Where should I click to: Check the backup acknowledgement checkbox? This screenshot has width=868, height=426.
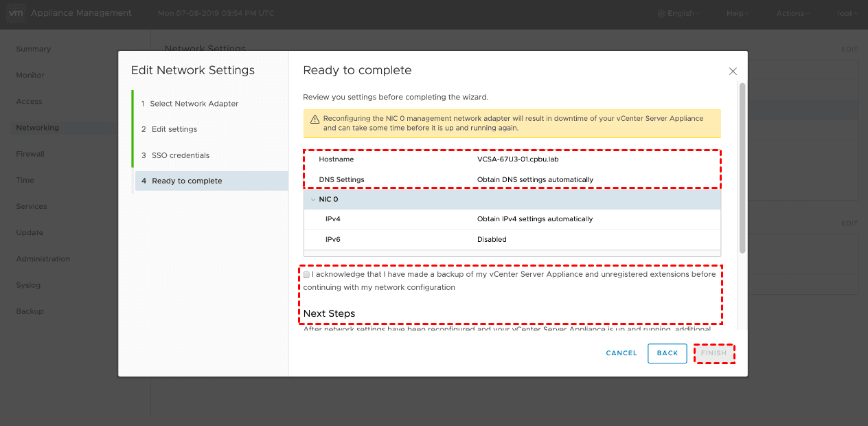(x=306, y=274)
